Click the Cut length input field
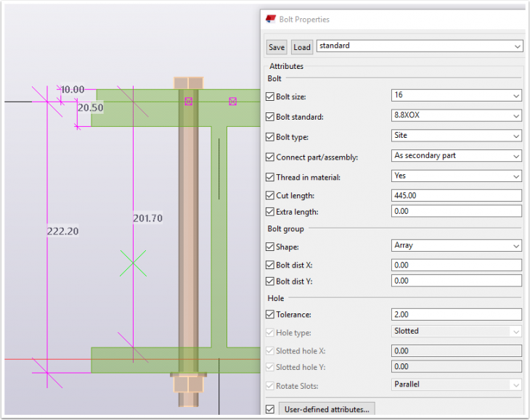530x420 pixels. click(x=455, y=195)
